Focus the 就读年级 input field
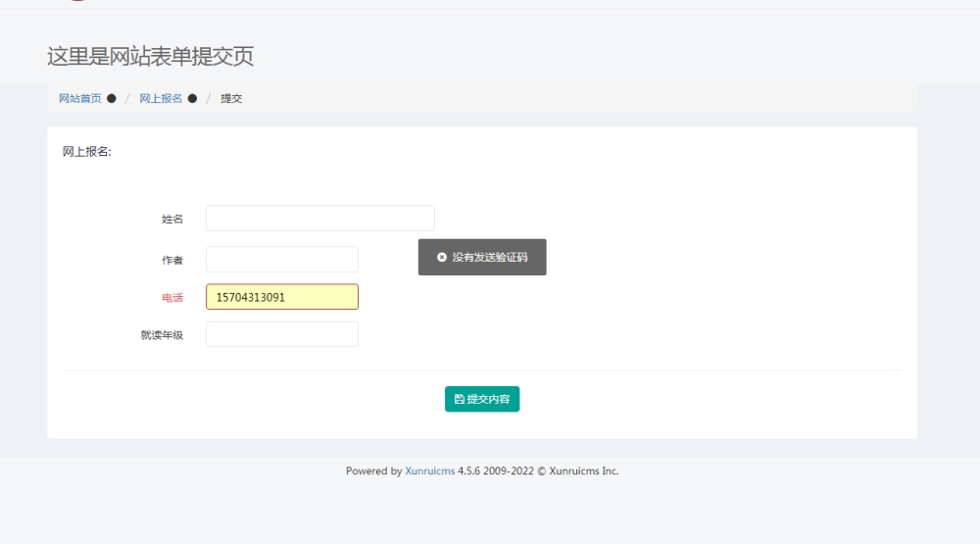 tap(282, 334)
